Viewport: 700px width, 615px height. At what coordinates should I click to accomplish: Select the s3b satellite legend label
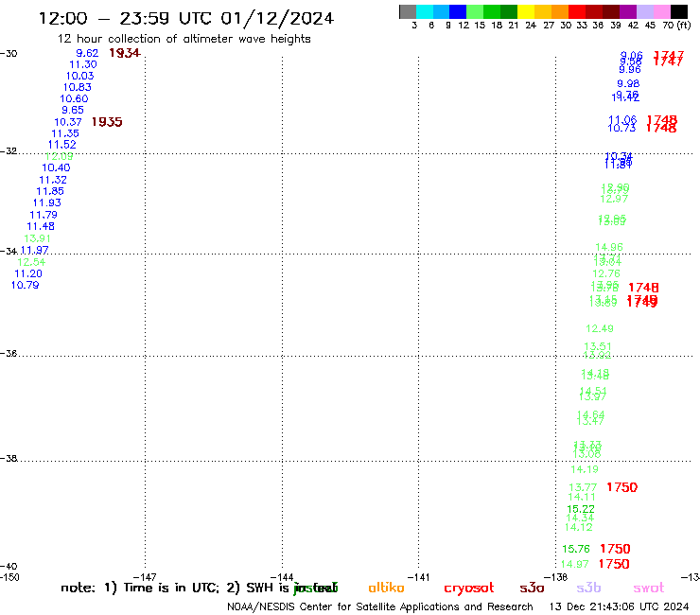[588, 588]
